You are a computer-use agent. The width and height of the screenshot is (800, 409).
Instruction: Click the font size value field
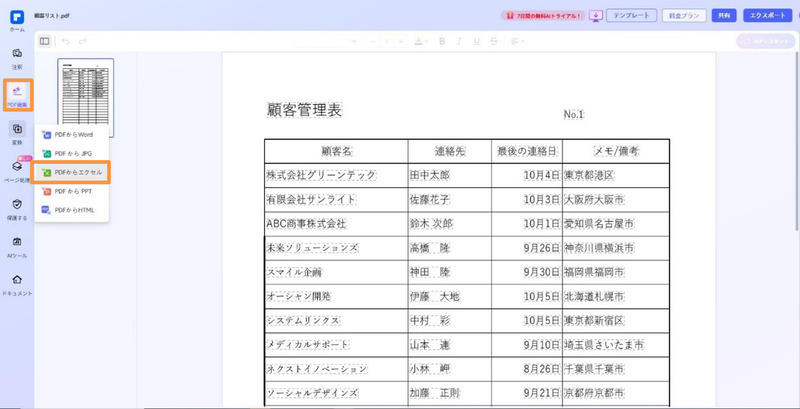[x=387, y=41]
